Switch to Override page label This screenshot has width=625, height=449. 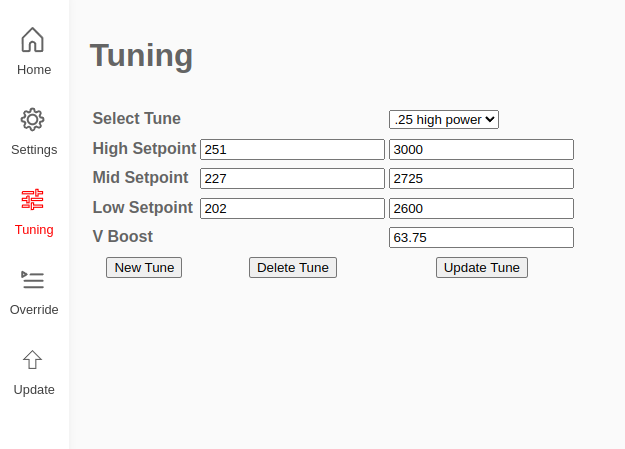pos(34,310)
